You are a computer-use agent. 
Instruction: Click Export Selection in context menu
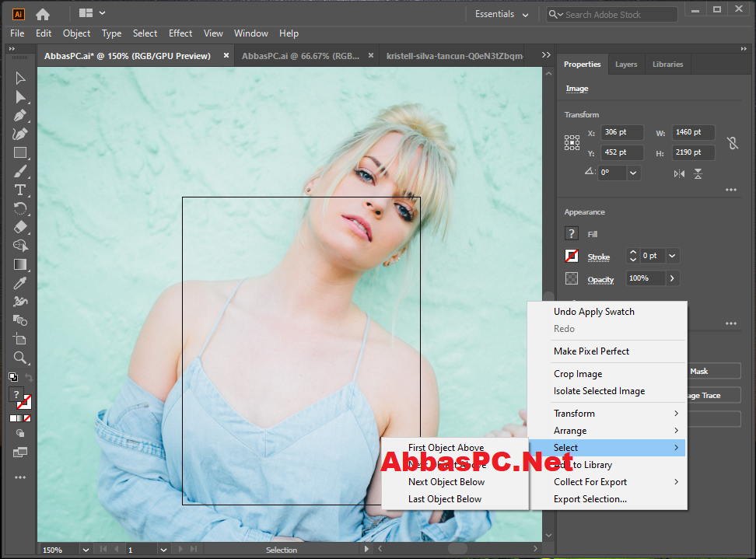point(607,499)
